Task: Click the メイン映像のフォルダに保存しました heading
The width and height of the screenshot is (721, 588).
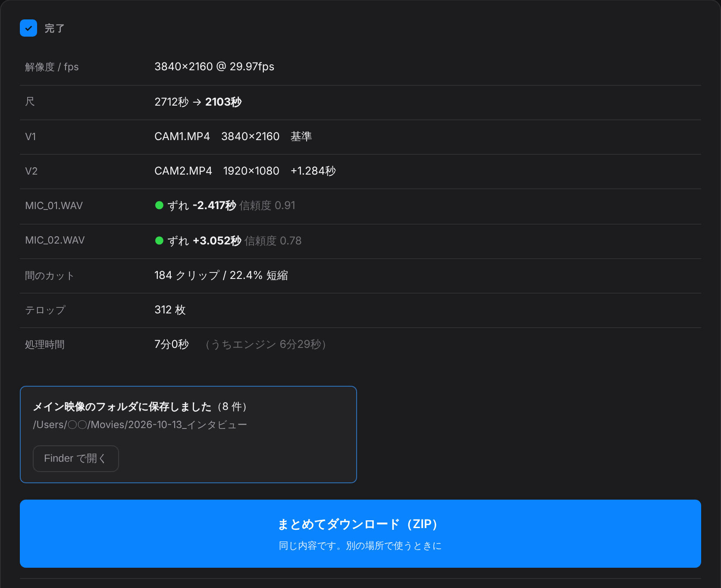Action: (x=122, y=407)
